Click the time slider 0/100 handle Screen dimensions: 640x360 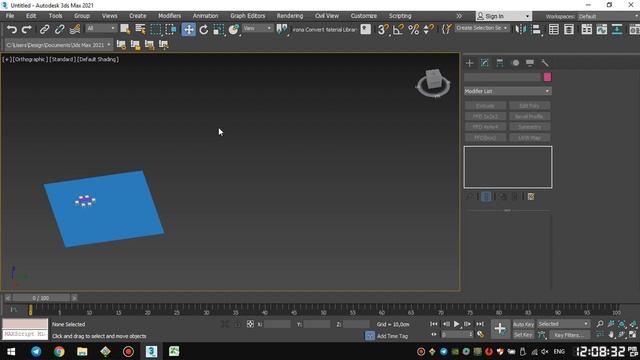(x=40, y=298)
